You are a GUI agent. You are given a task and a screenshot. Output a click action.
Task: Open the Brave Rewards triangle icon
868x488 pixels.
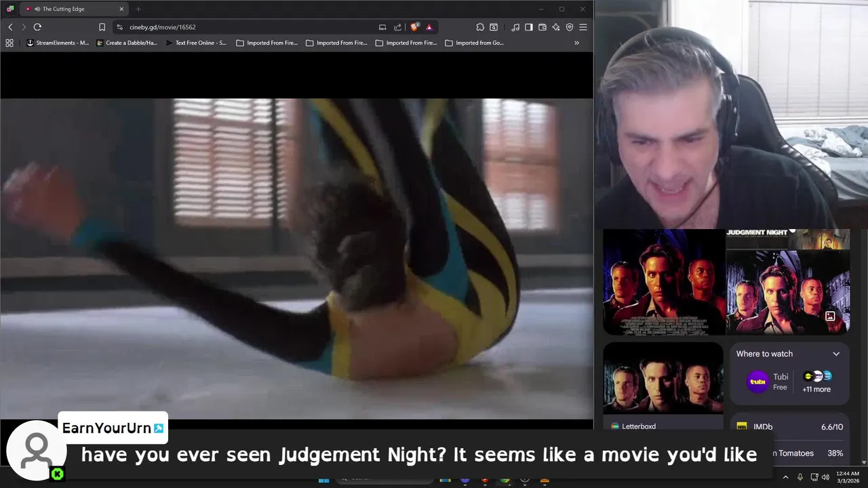point(429,27)
